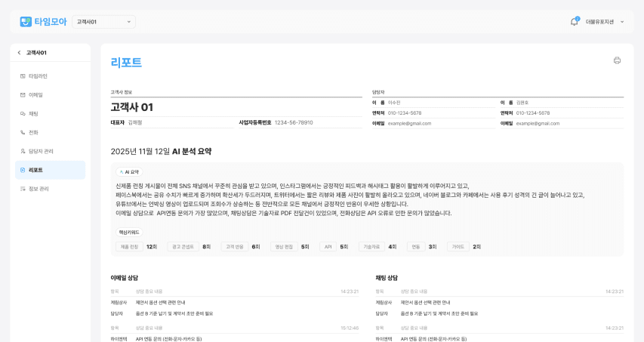Click the printer icon in the report header

[x=617, y=60]
